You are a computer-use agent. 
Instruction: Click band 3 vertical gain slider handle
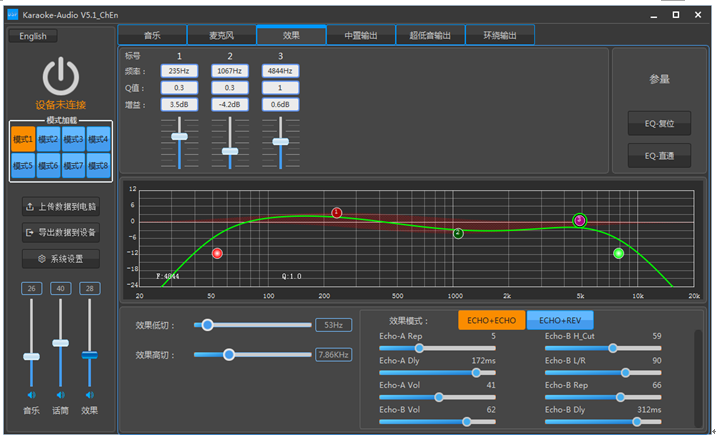pos(280,142)
